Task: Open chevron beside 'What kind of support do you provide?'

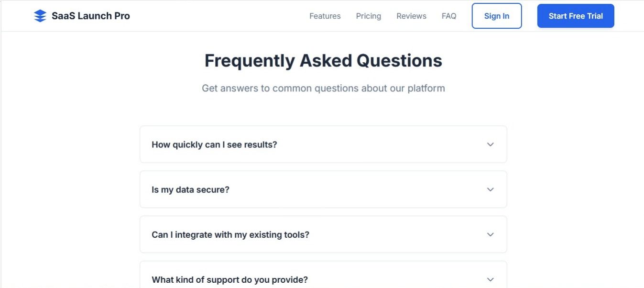Action: coord(490,279)
